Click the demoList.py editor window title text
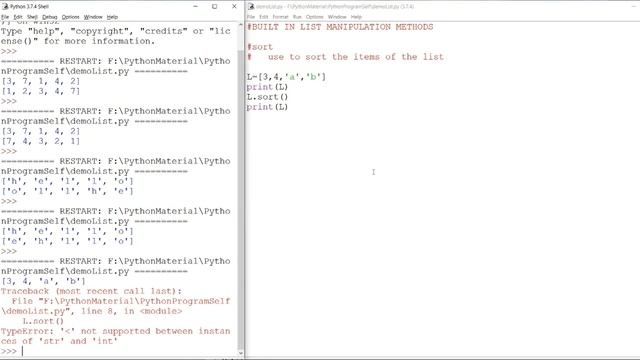The image size is (640, 360). point(335,7)
